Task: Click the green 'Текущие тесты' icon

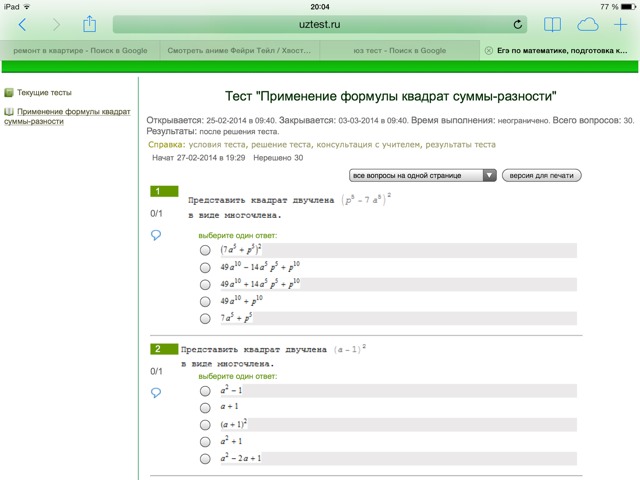Action: (x=9, y=93)
